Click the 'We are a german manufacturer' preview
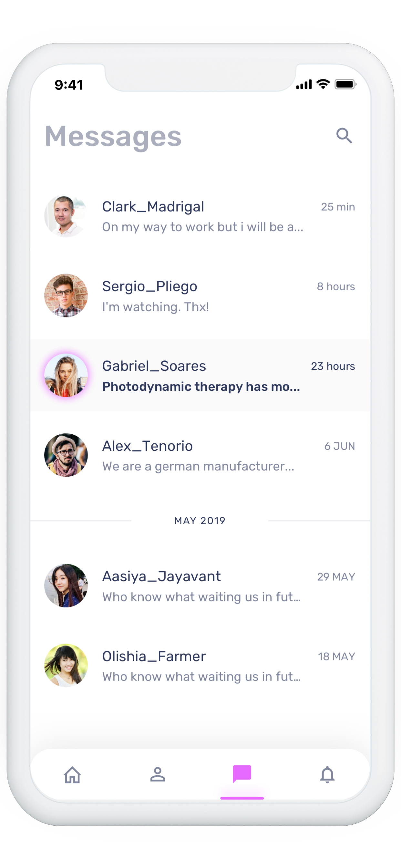401x868 pixels. 199,466
